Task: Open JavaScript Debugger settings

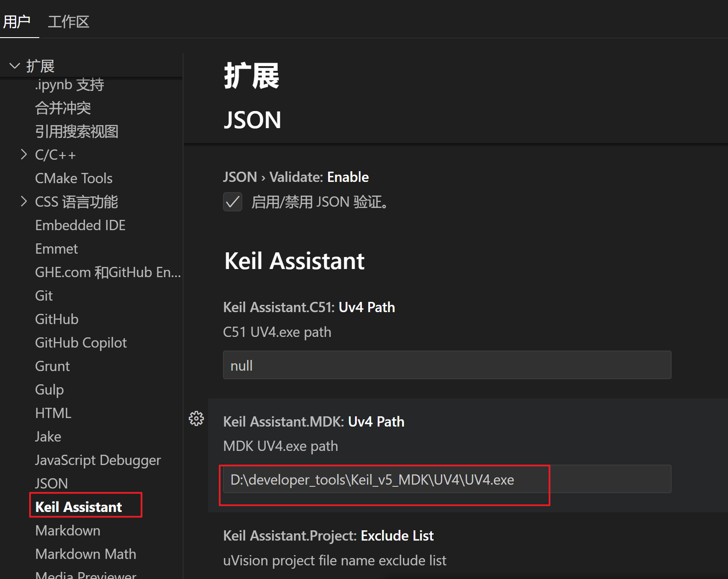Action: (x=98, y=460)
